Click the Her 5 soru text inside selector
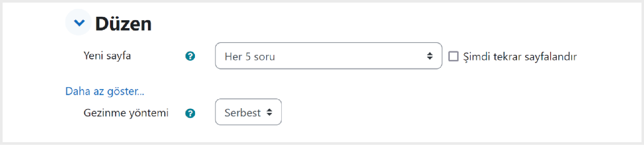Viewport: 644px width, 145px height. [x=250, y=57]
